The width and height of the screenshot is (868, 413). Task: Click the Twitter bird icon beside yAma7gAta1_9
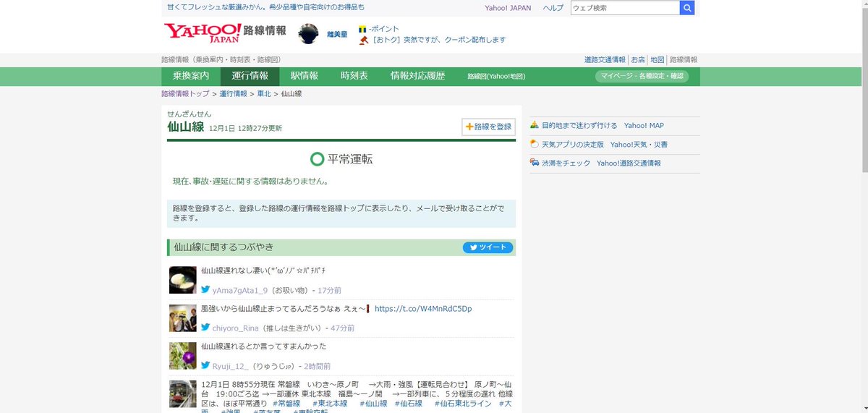click(x=205, y=290)
